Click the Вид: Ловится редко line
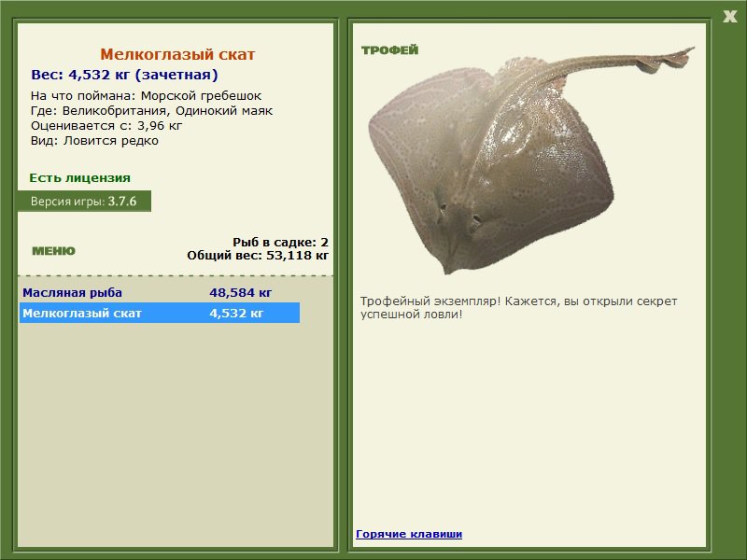The width and height of the screenshot is (747, 560). (94, 141)
